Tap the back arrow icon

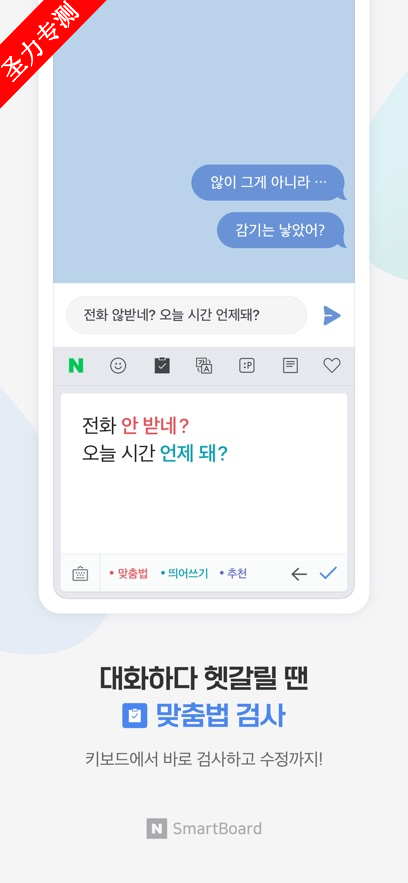[299, 574]
